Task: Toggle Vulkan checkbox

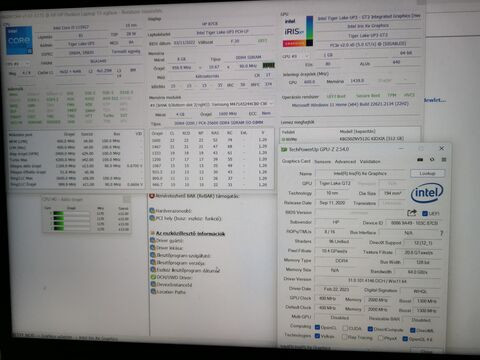Action: (317, 336)
